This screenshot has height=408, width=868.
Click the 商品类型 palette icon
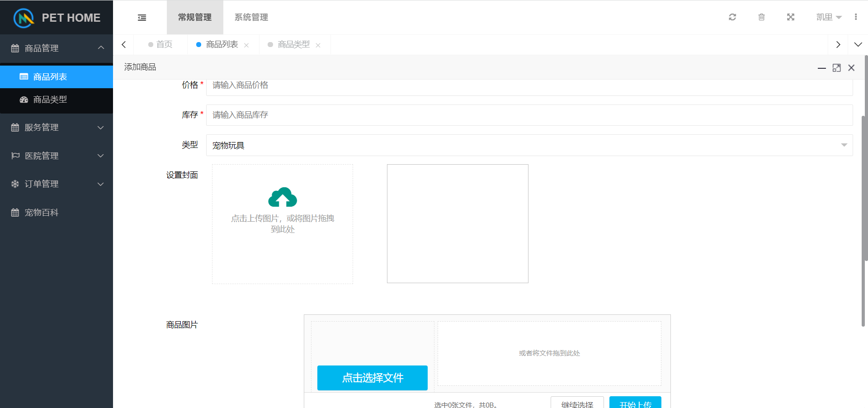click(24, 100)
